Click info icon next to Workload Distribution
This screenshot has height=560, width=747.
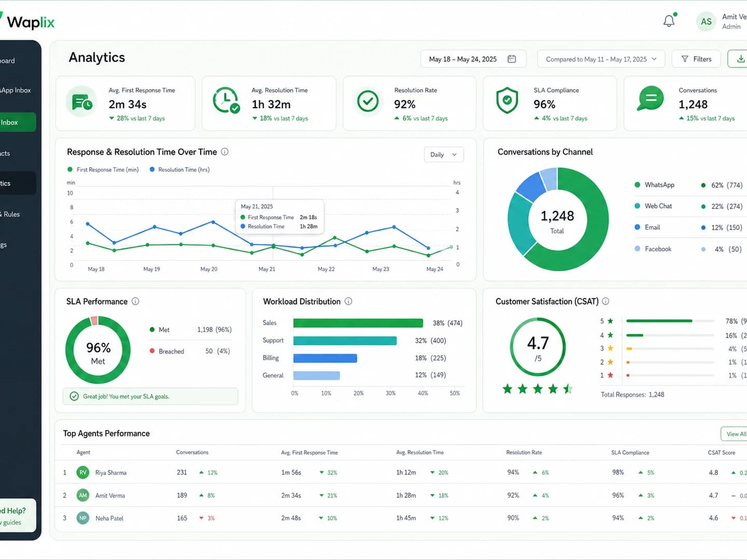pos(349,301)
